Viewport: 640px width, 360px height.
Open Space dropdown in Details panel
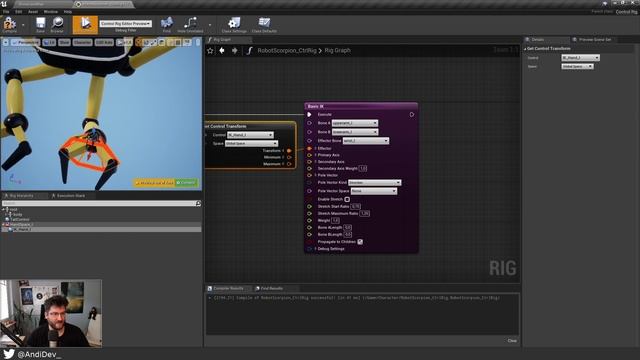tap(577, 67)
